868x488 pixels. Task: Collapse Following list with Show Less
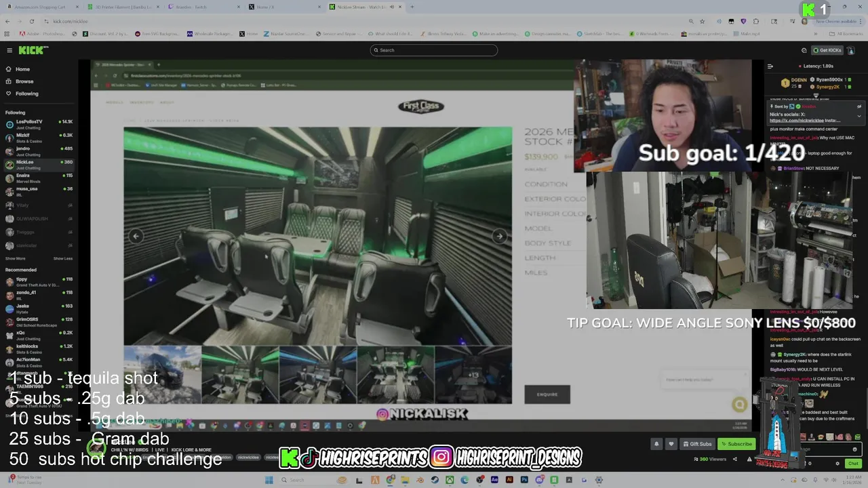coord(63,258)
